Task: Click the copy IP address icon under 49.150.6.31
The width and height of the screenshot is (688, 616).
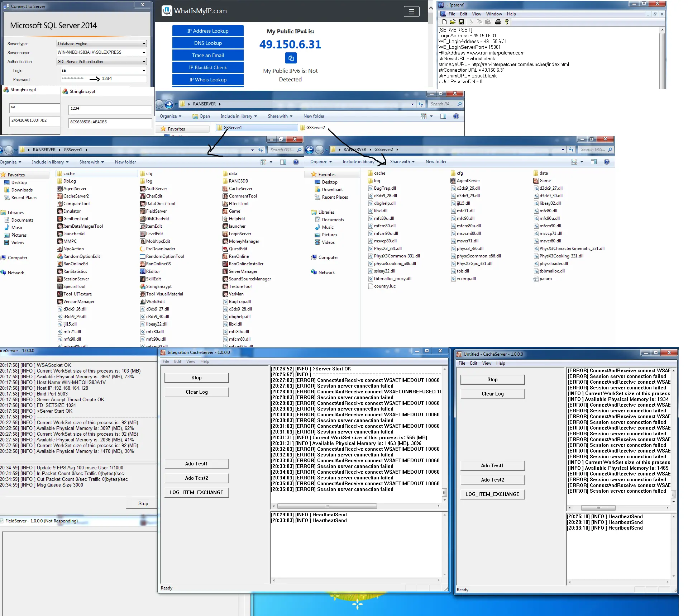Action: point(291,58)
